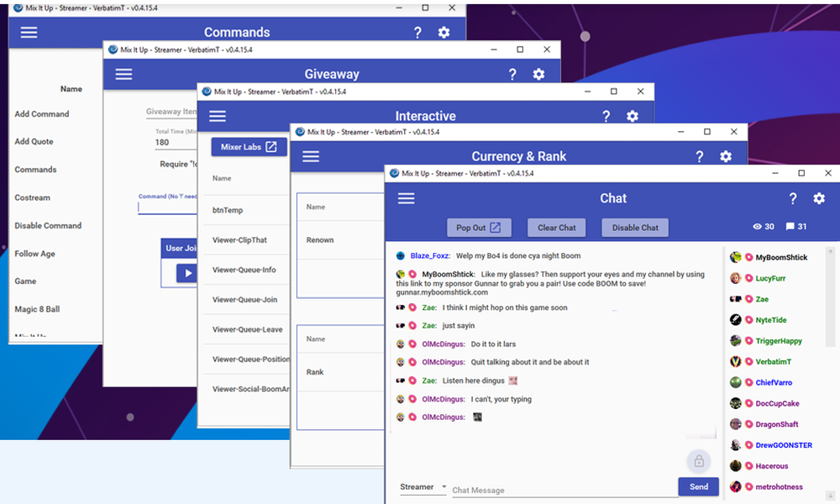Click the viewer count eye icon
The width and height of the screenshot is (840, 504).
pos(757,227)
